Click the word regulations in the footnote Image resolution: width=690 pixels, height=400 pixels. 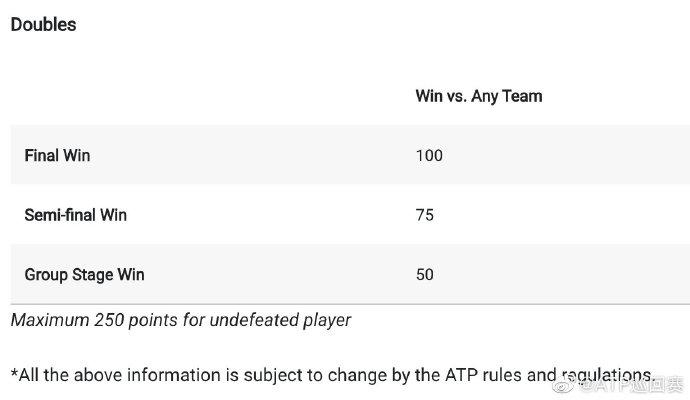coord(603,375)
